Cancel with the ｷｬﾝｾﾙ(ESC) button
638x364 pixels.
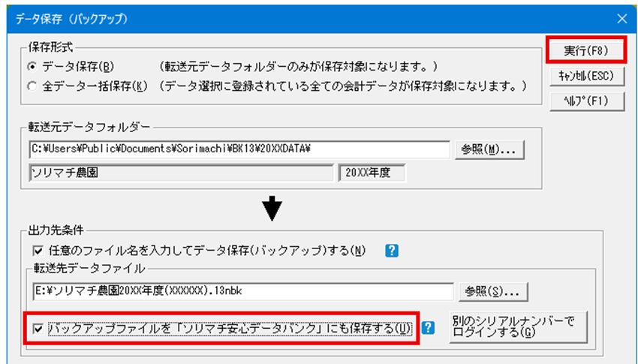click(x=587, y=76)
